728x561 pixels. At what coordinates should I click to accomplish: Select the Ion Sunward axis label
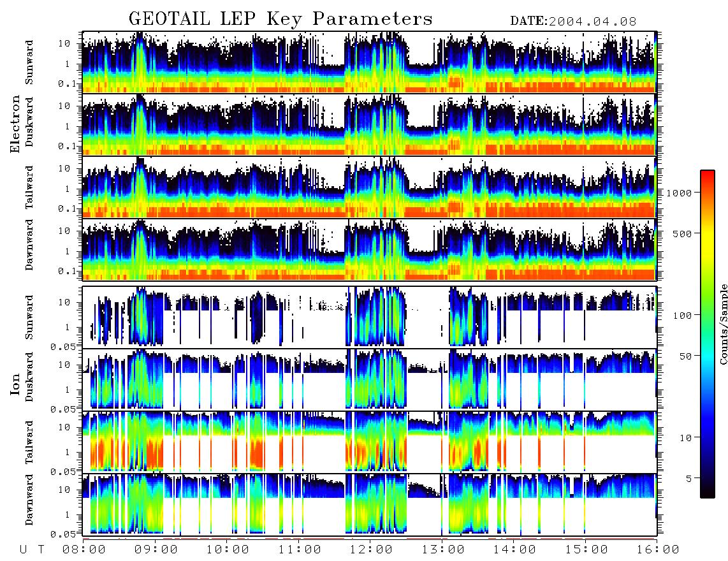pyautogui.click(x=29, y=317)
